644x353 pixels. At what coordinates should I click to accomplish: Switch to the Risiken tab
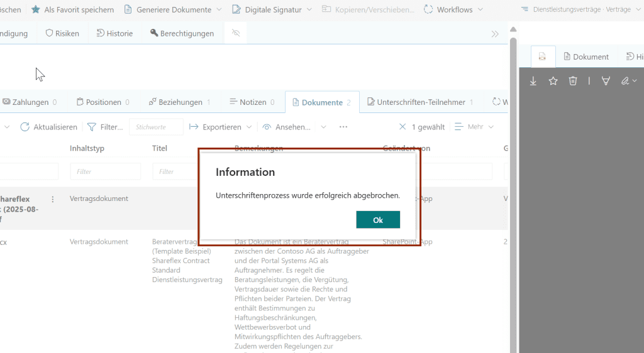point(62,33)
